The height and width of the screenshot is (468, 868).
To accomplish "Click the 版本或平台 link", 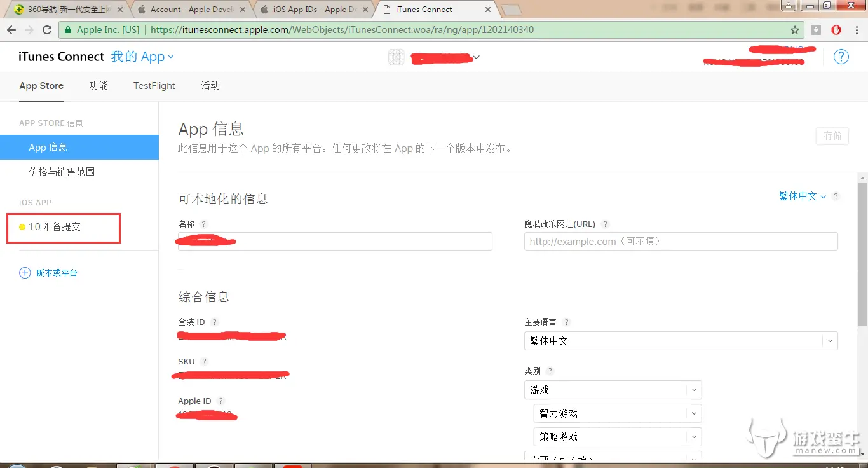I will click(57, 273).
